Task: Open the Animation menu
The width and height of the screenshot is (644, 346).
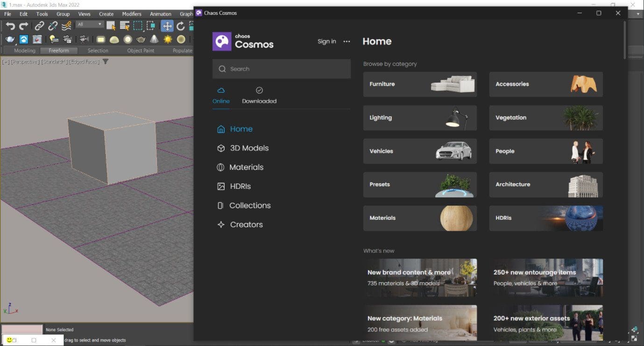Action: (161, 14)
